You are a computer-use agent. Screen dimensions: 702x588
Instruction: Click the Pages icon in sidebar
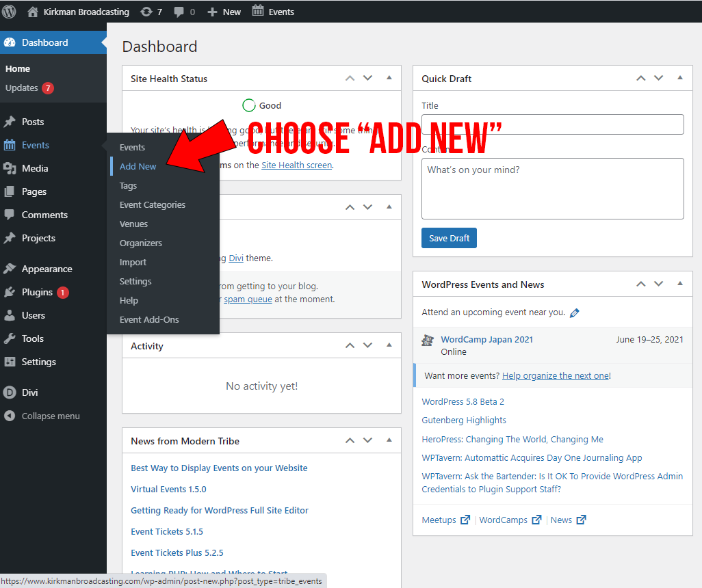coord(10,191)
